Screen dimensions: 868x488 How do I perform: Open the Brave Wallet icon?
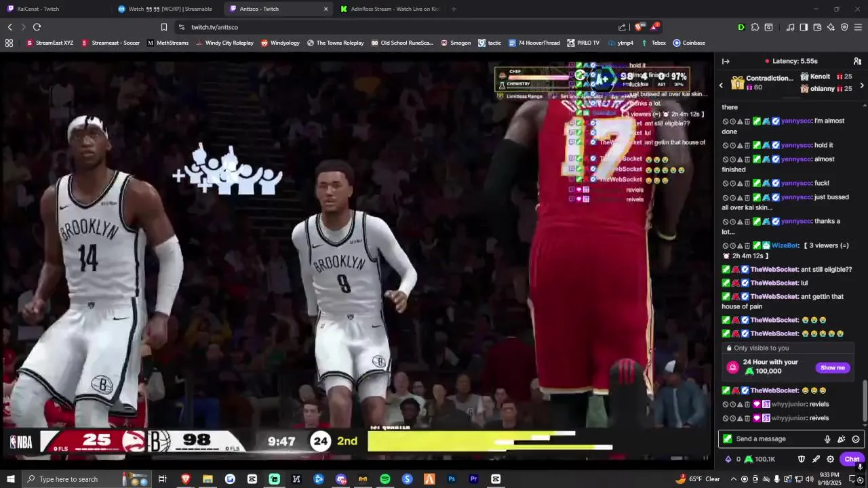tap(817, 27)
